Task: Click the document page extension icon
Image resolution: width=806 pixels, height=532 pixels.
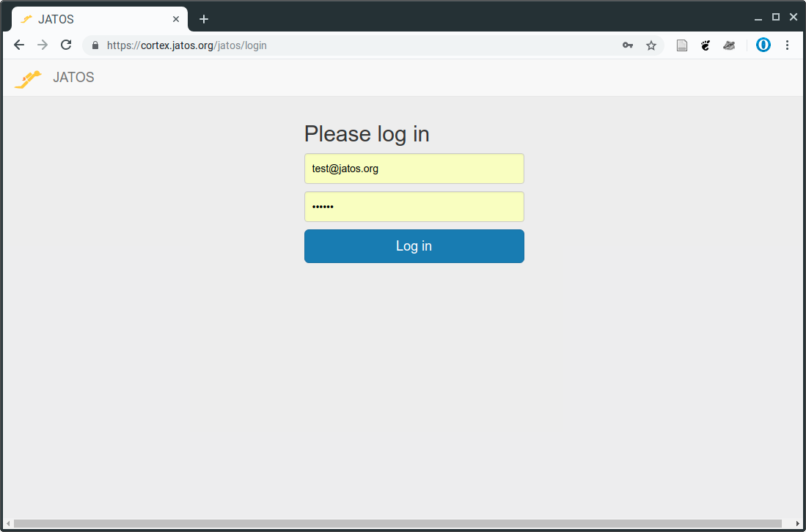Action: (681, 45)
